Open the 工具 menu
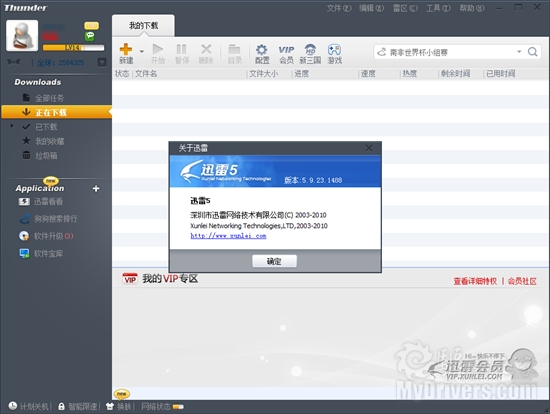550x414 pixels. click(438, 8)
